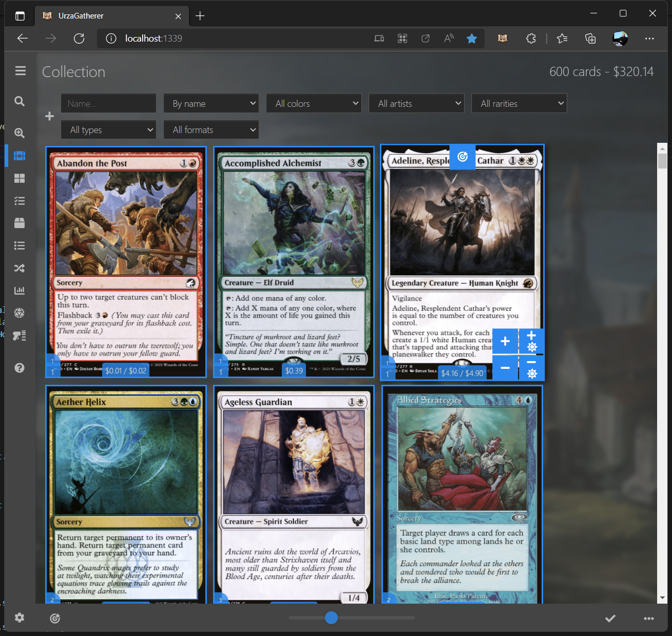Click the vertical scrollbar down arrow

click(x=662, y=598)
